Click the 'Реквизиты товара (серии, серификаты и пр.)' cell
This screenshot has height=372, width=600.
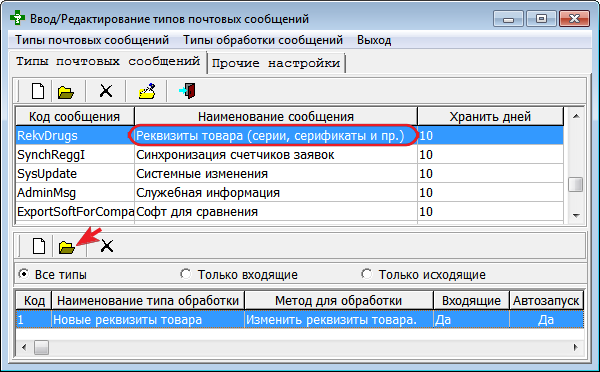coord(276,135)
